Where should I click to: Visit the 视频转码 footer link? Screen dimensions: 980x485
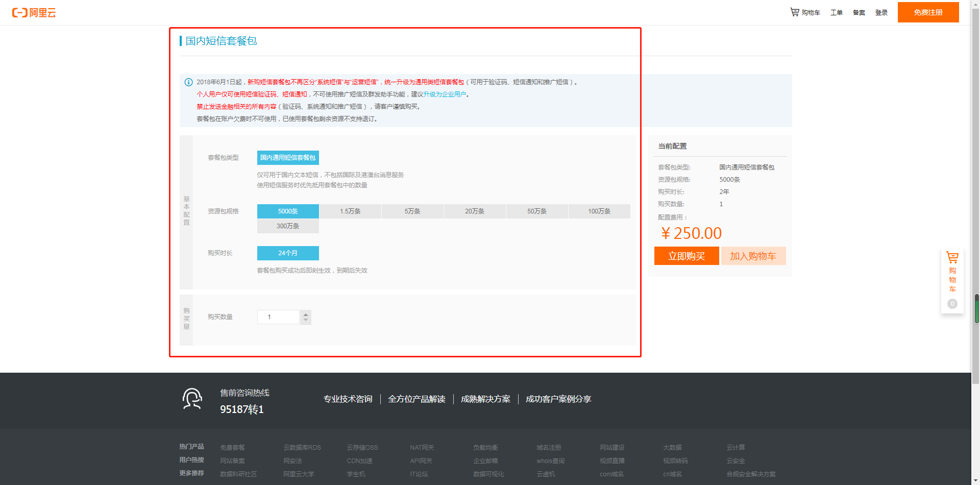tap(675, 461)
